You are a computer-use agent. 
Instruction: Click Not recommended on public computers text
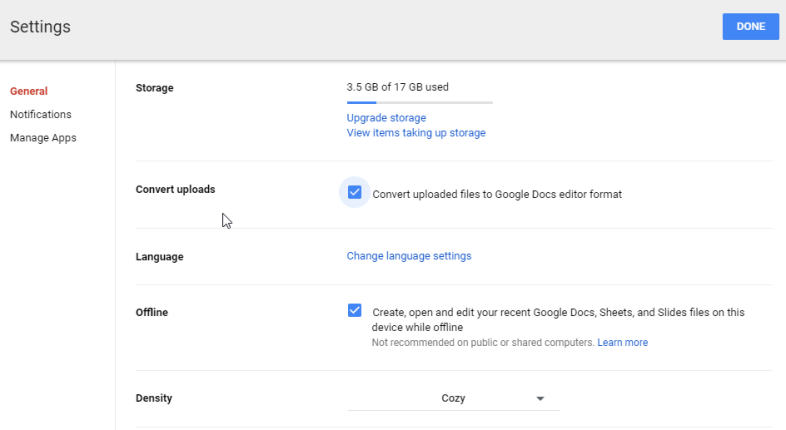click(483, 342)
